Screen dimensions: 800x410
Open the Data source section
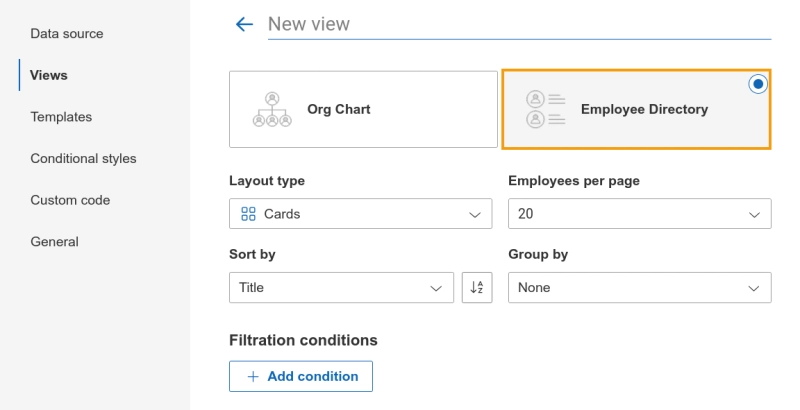(67, 34)
